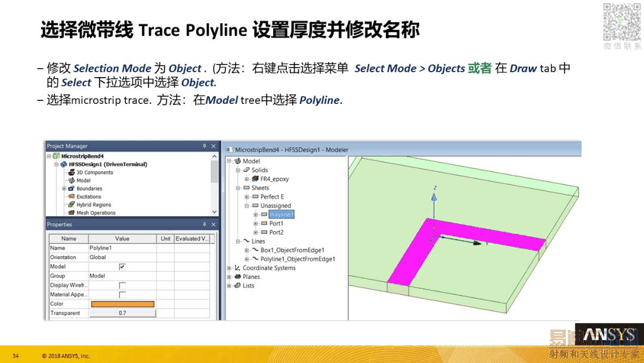644x363 pixels.
Task: Toggle the Material Appearance checkbox
Action: [x=122, y=294]
